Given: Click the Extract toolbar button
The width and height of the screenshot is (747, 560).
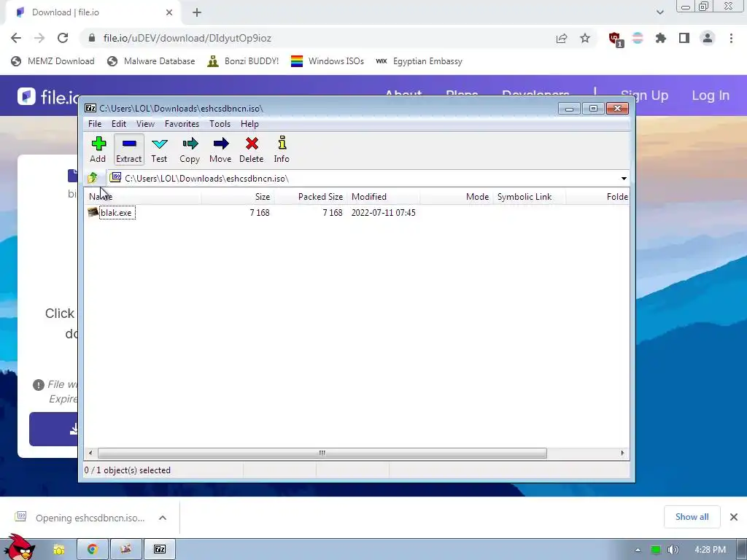Looking at the screenshot, I should 128,149.
